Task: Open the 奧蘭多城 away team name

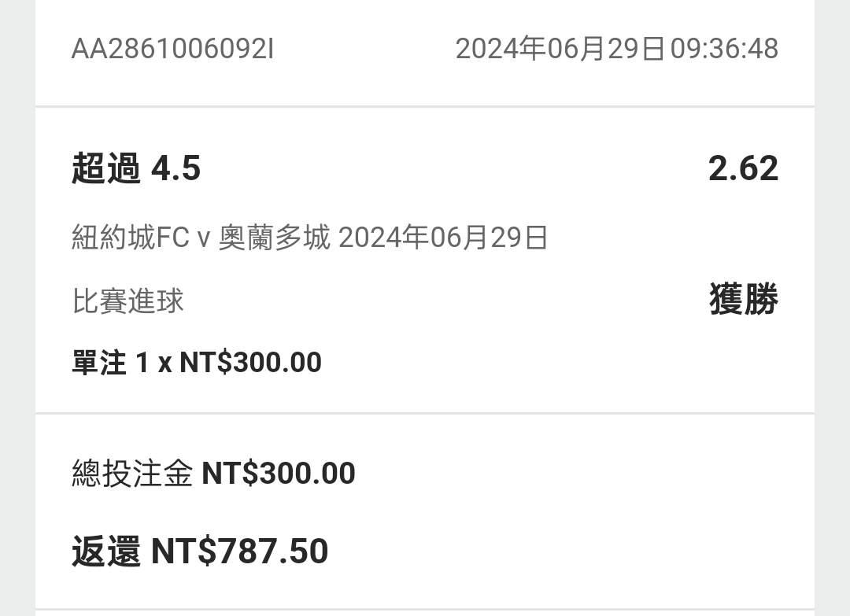Action: 274,237
